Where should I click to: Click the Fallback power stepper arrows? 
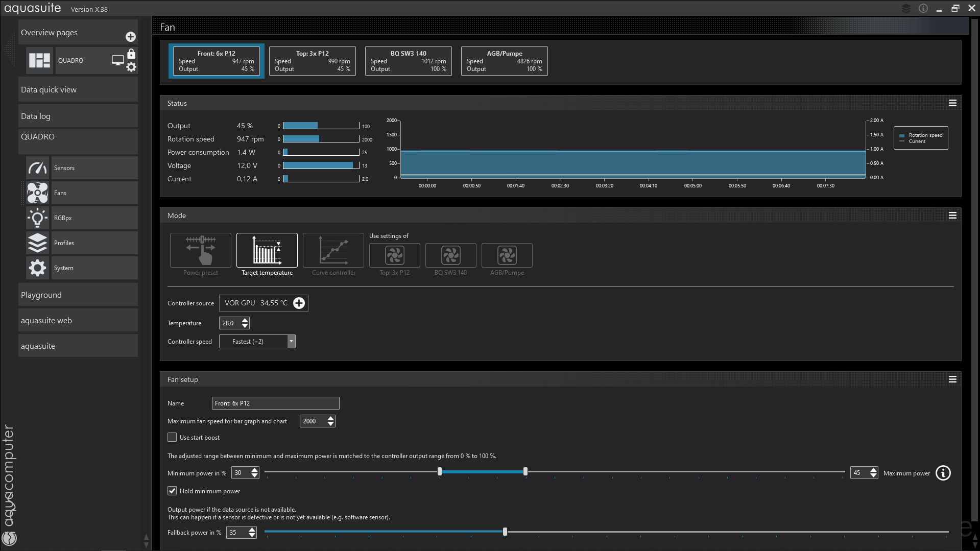tap(252, 532)
